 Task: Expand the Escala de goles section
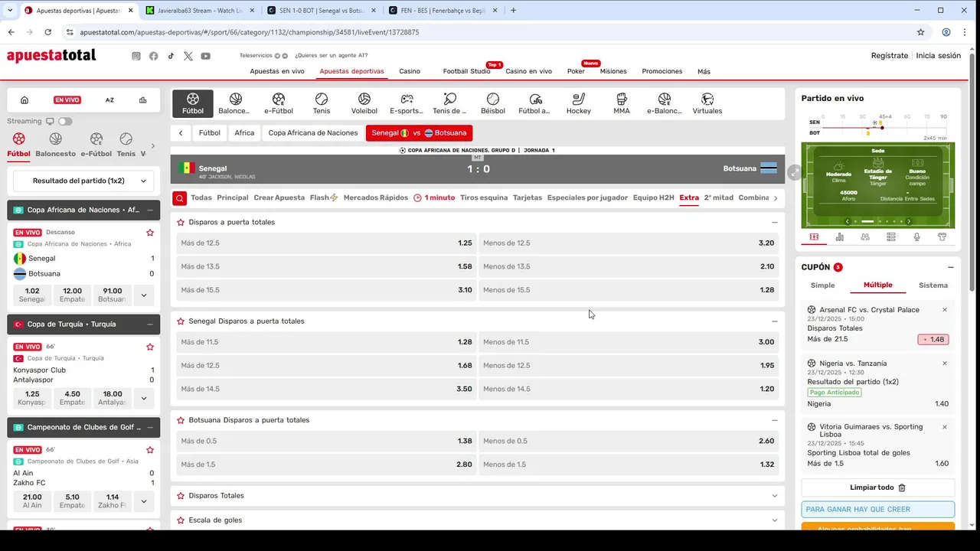(x=775, y=520)
